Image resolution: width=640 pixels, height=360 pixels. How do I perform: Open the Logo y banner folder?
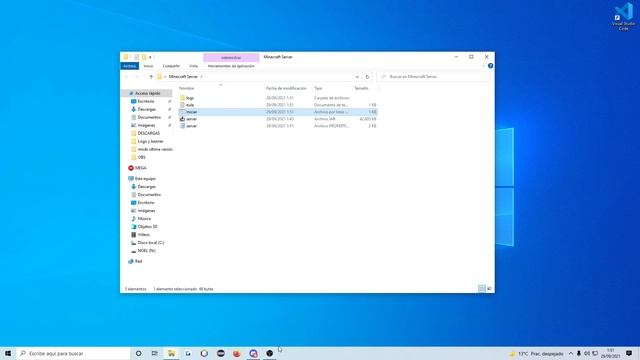tap(150, 141)
